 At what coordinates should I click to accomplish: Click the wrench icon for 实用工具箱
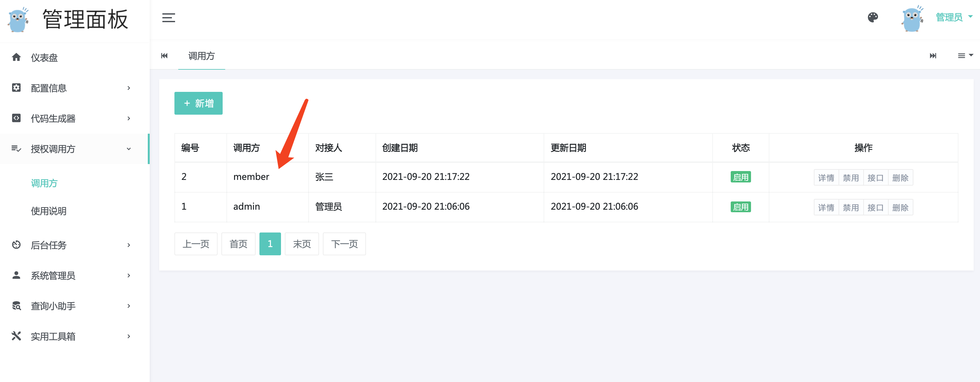coord(16,336)
